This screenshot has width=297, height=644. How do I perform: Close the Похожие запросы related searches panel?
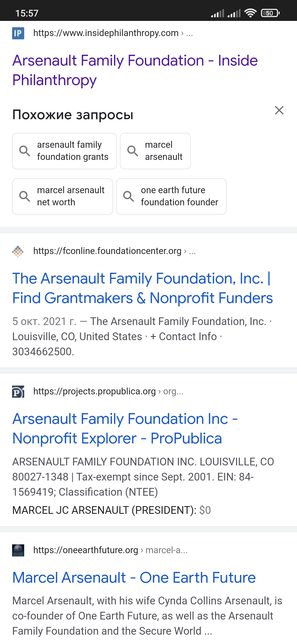pos(279,110)
